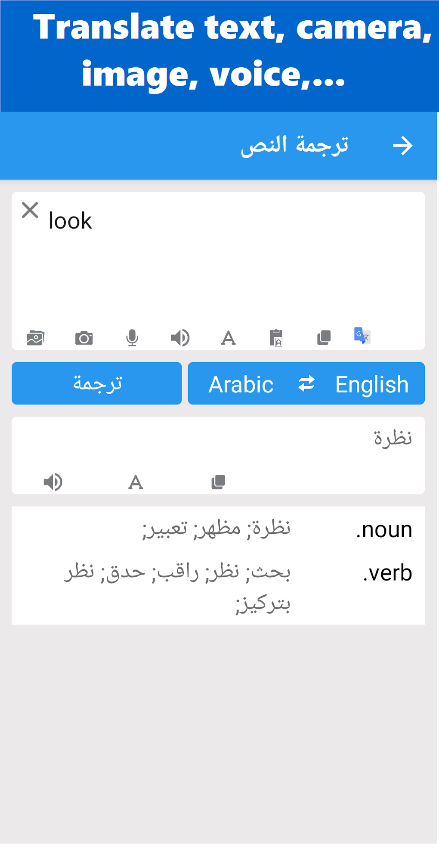Listen to the input text 'look'
The width and height of the screenshot is (439, 868).
[x=180, y=338]
